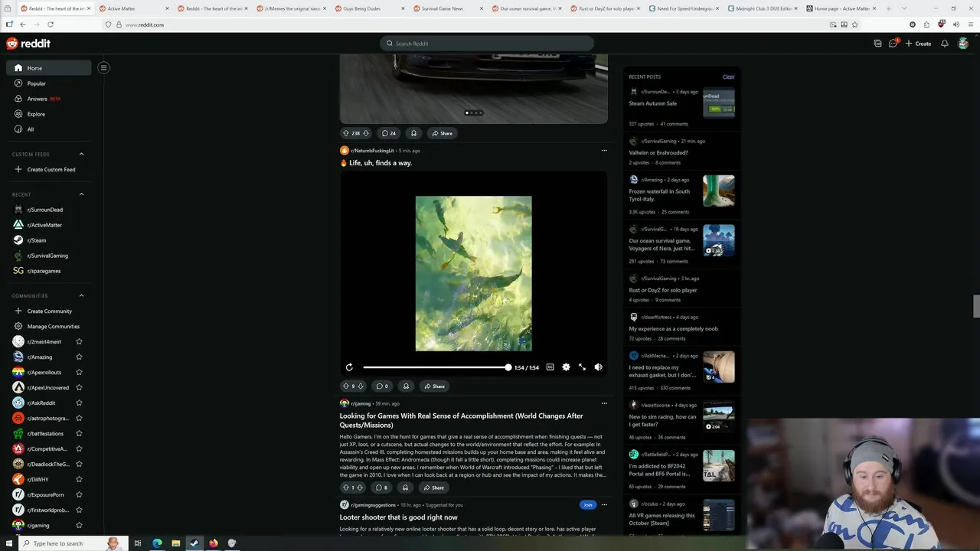Open Microsoft Edge from the taskbar

point(157,543)
